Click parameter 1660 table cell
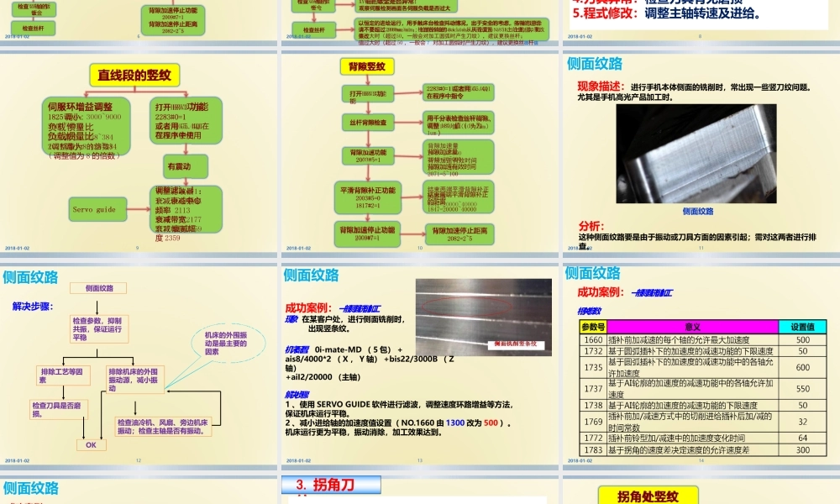The width and height of the screenshot is (840, 504). (593, 339)
